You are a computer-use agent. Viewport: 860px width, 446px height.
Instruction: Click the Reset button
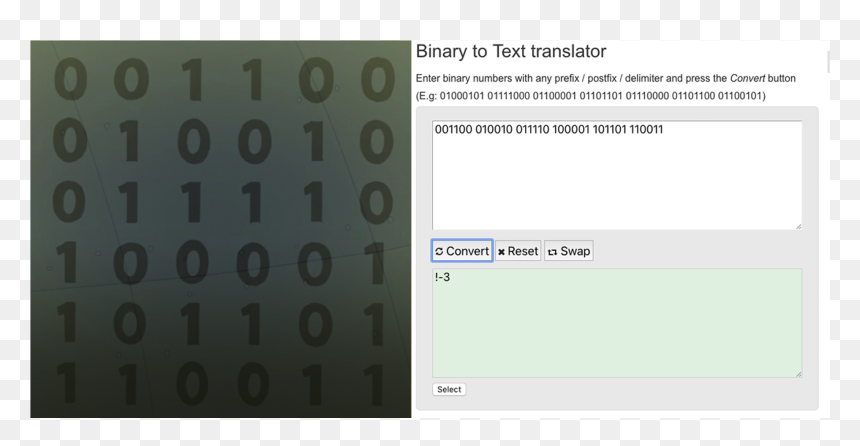click(518, 251)
